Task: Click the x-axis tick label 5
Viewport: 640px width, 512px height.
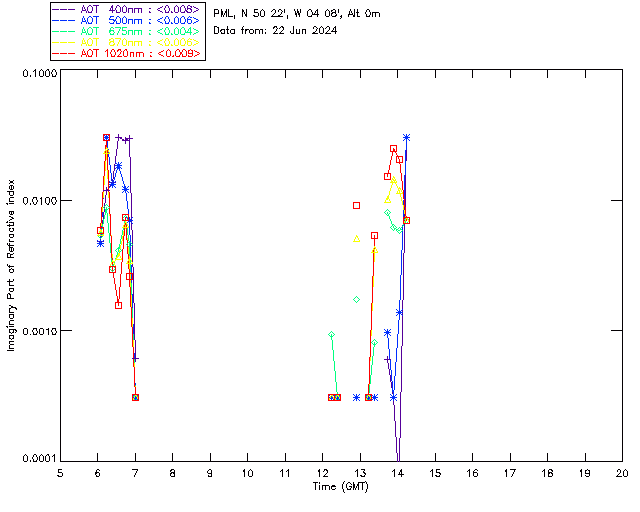Action: [x=60, y=473]
